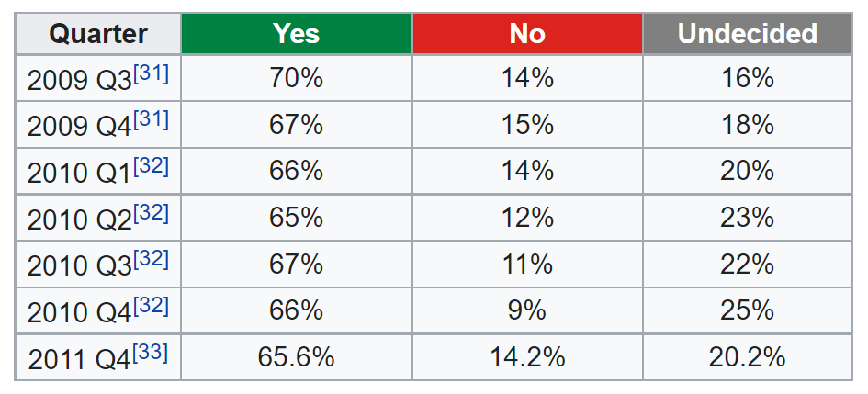Open citation 31 beside 2009 Q4
Screen dimensions: 868x394
[151, 119]
